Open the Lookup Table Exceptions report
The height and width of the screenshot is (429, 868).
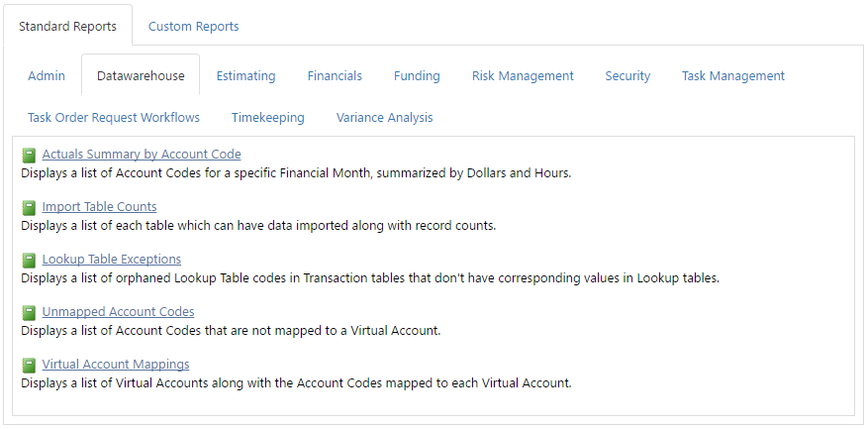point(111,260)
